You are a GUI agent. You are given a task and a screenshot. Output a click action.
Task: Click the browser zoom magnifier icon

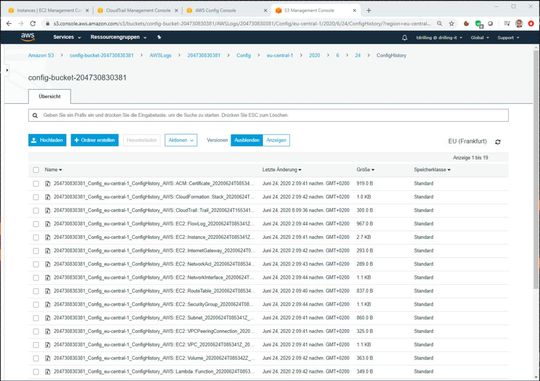pyautogui.click(x=440, y=23)
